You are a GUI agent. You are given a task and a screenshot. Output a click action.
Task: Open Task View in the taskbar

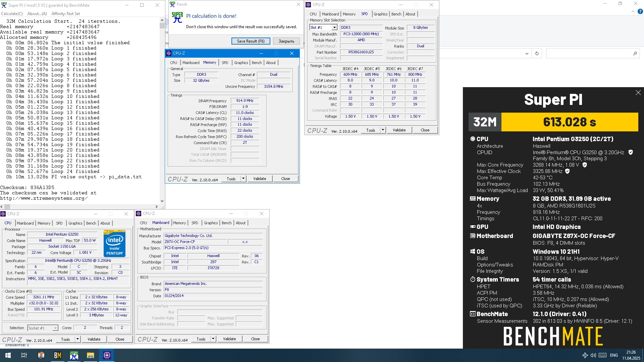pos(24,355)
